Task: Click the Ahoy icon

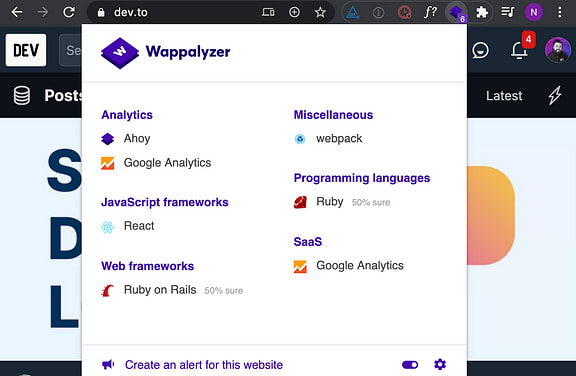Action: [x=108, y=139]
